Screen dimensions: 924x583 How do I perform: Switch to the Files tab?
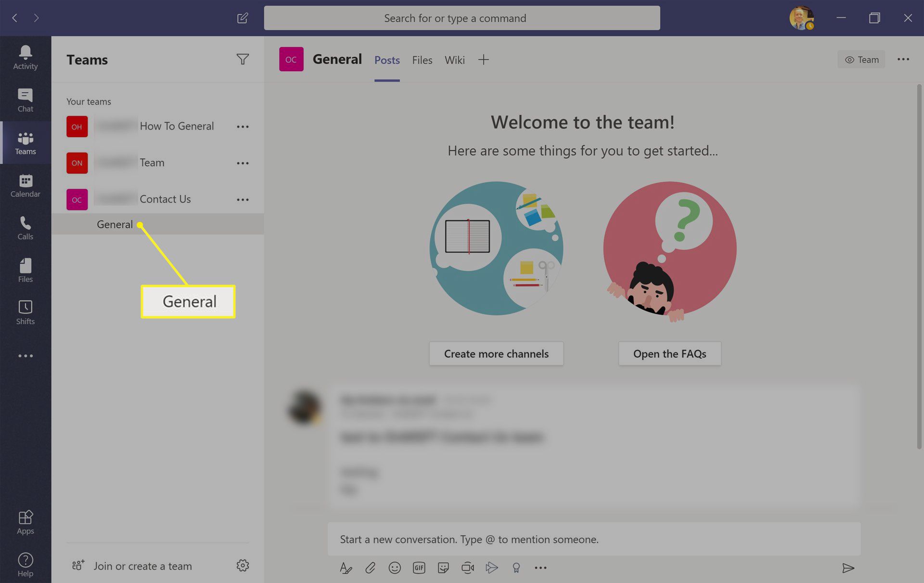422,59
